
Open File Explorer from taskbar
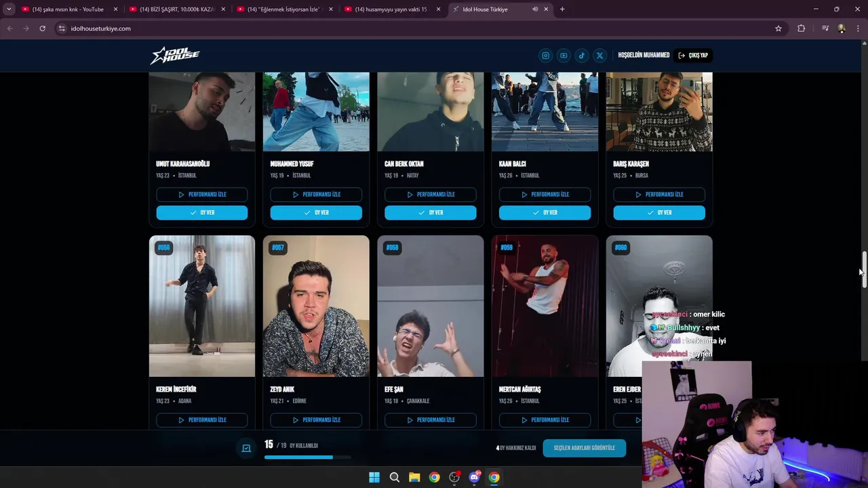(x=414, y=477)
